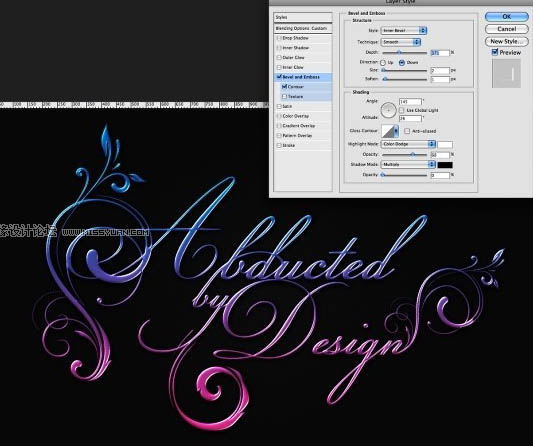
Task: Open Shadow Mode dropdown showing Multiply
Action: click(x=408, y=165)
